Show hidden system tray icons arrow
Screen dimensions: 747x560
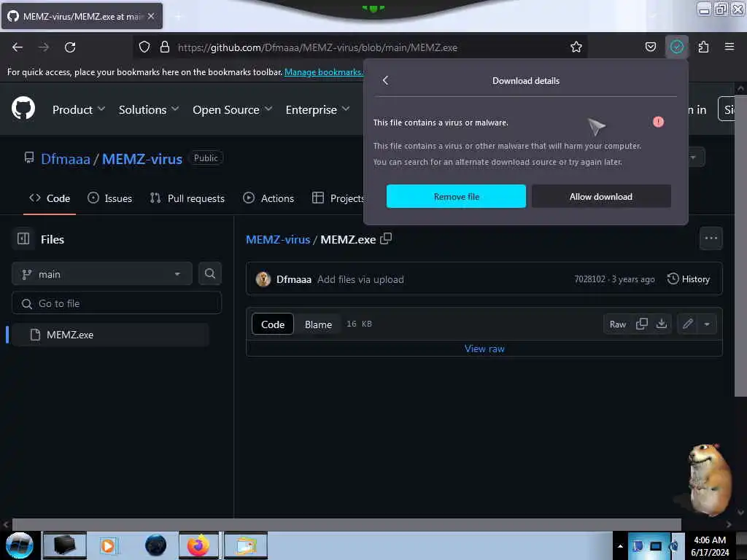[x=620, y=546]
